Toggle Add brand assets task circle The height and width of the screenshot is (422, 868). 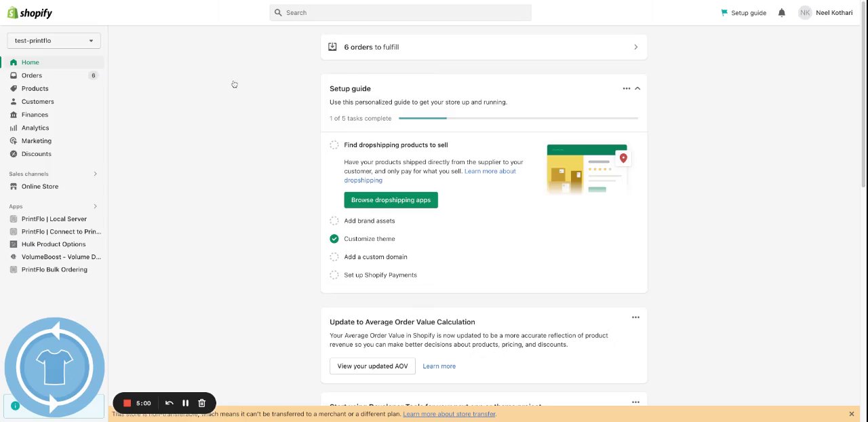[x=334, y=220]
